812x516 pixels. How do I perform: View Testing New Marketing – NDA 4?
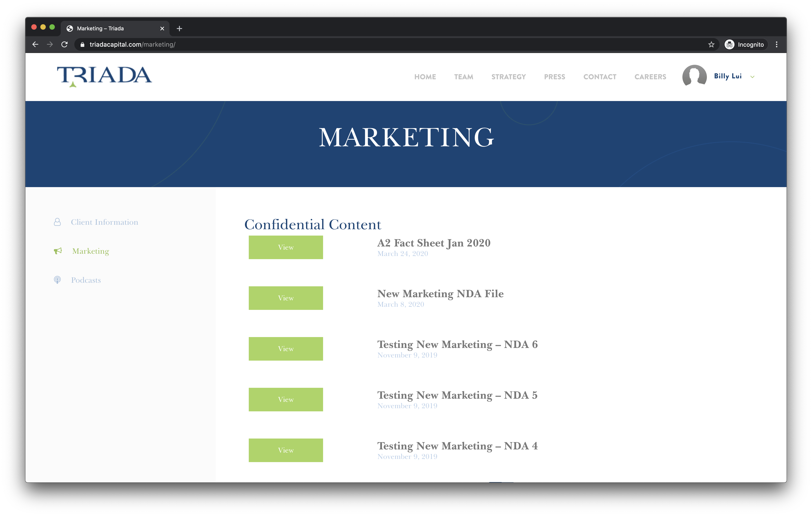pyautogui.click(x=286, y=450)
